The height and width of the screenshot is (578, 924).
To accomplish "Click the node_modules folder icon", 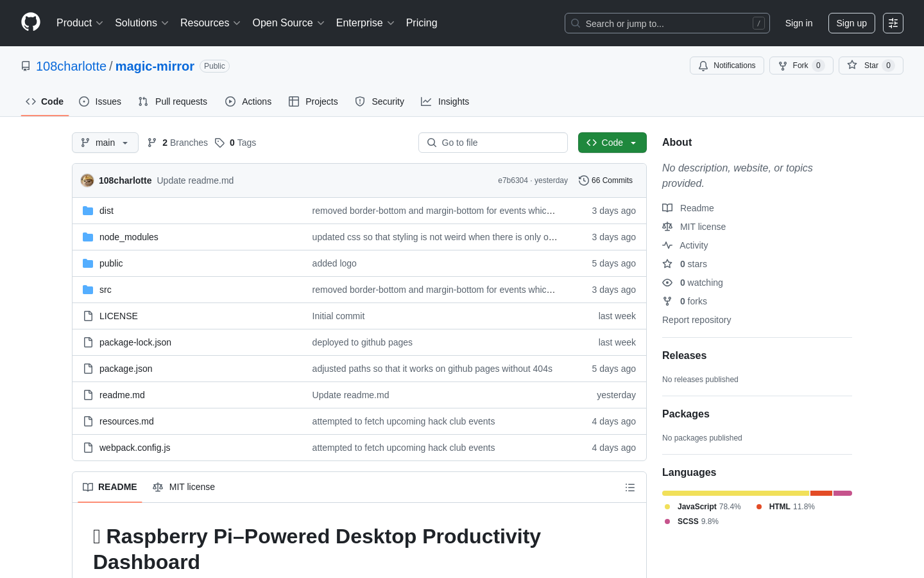I will (x=88, y=237).
